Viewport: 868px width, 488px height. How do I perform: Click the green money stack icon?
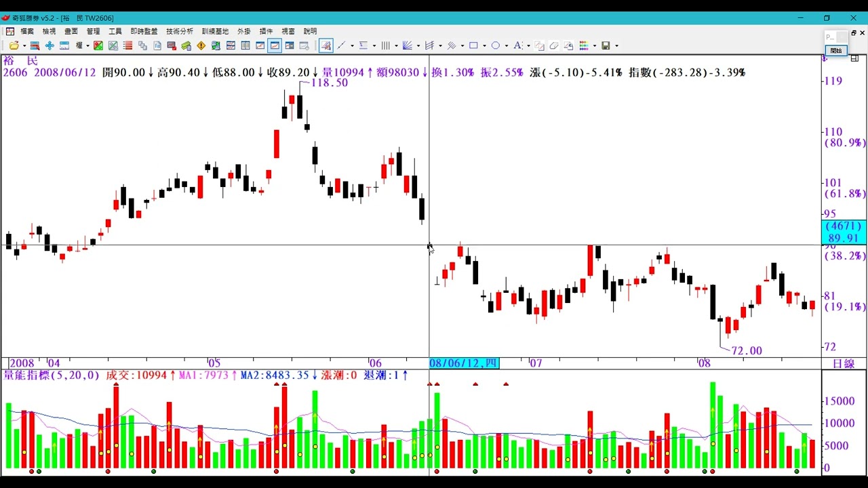(x=186, y=45)
